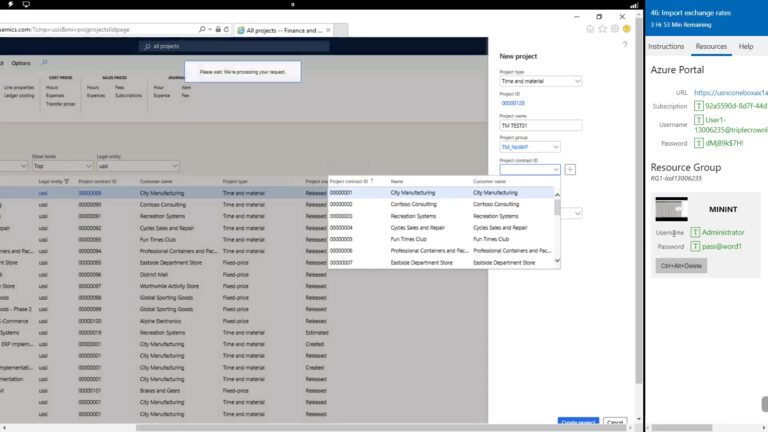
Task: Switch to the Instructions tab
Action: coord(666,47)
